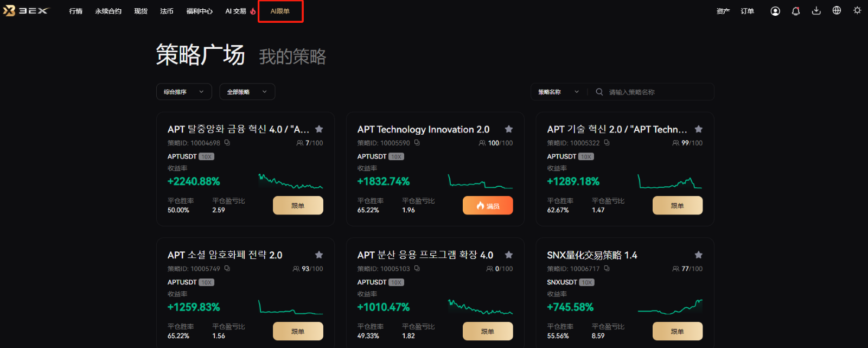The width and height of the screenshot is (868, 348).
Task: Open 资产 in the top bar
Action: 723,11
